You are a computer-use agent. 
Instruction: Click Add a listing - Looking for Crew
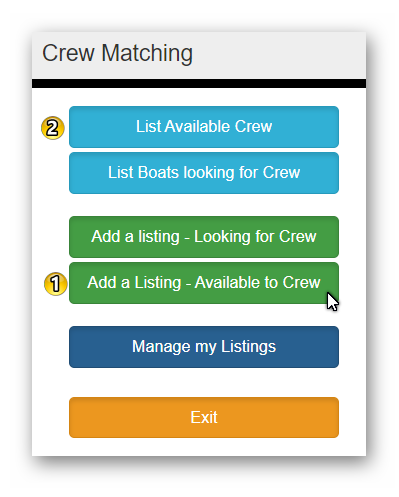(204, 237)
